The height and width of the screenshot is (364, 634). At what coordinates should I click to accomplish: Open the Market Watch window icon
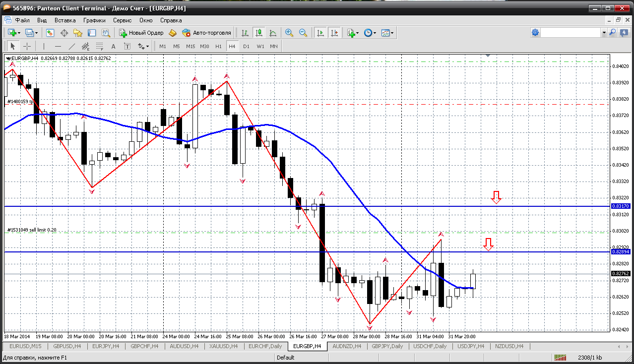coord(50,33)
